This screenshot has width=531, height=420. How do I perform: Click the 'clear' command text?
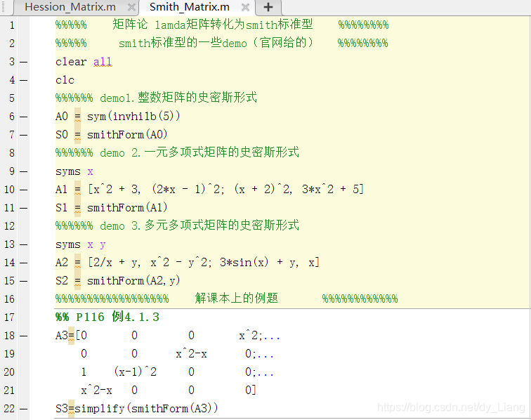coord(71,62)
